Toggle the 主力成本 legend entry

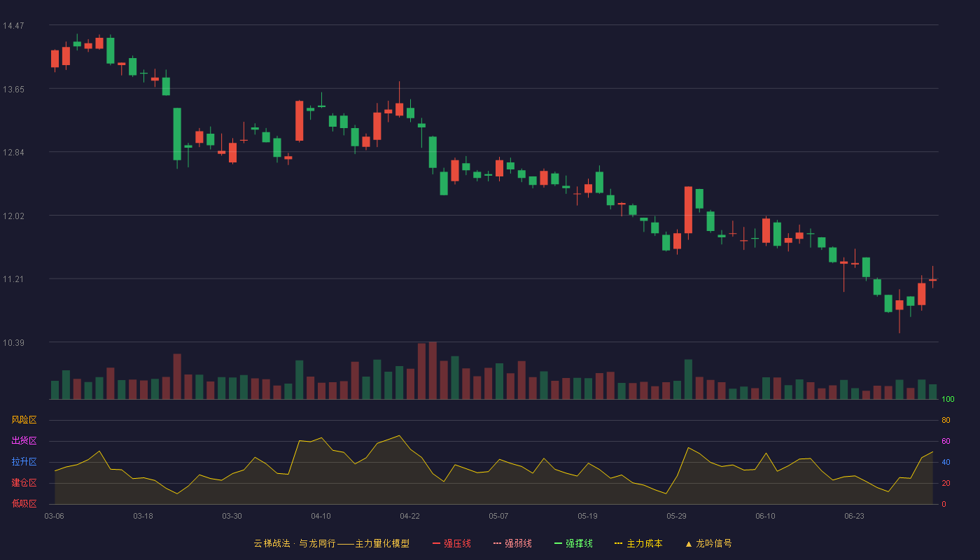[x=638, y=543]
